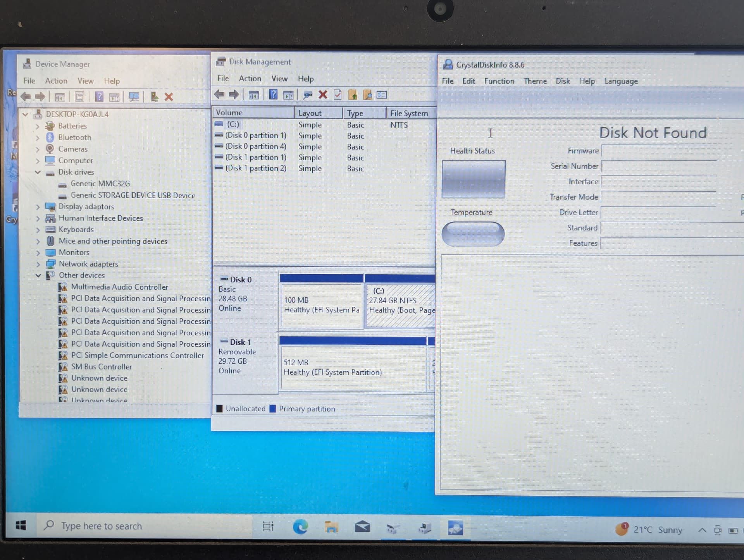Click File System column header
Viewport: 744px width, 560px height.
pyautogui.click(x=411, y=113)
